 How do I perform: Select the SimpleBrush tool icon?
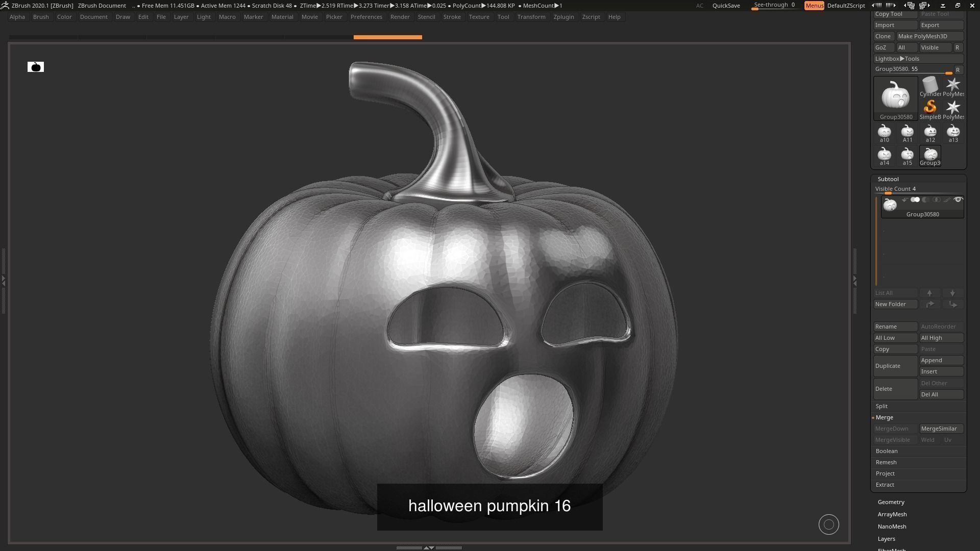coord(930,110)
